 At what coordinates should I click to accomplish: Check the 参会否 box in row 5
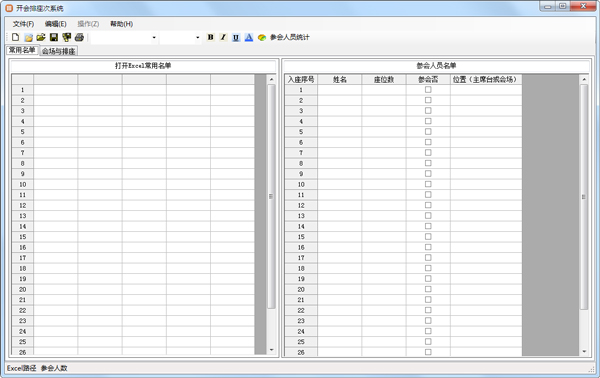[428, 132]
